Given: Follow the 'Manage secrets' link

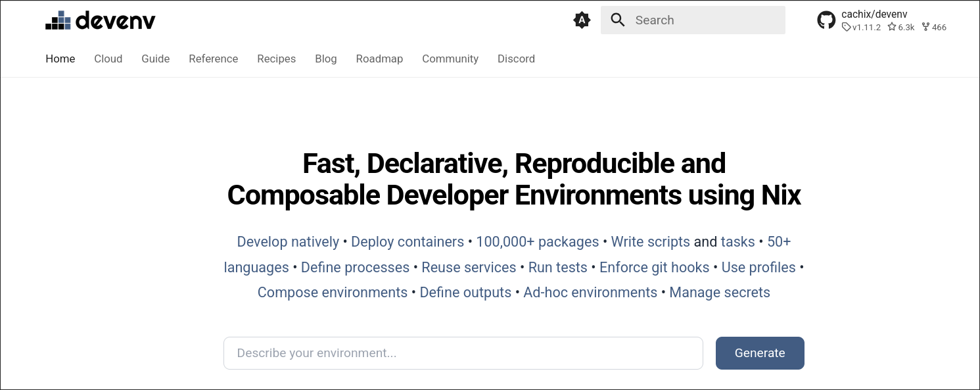Looking at the screenshot, I should 719,292.
